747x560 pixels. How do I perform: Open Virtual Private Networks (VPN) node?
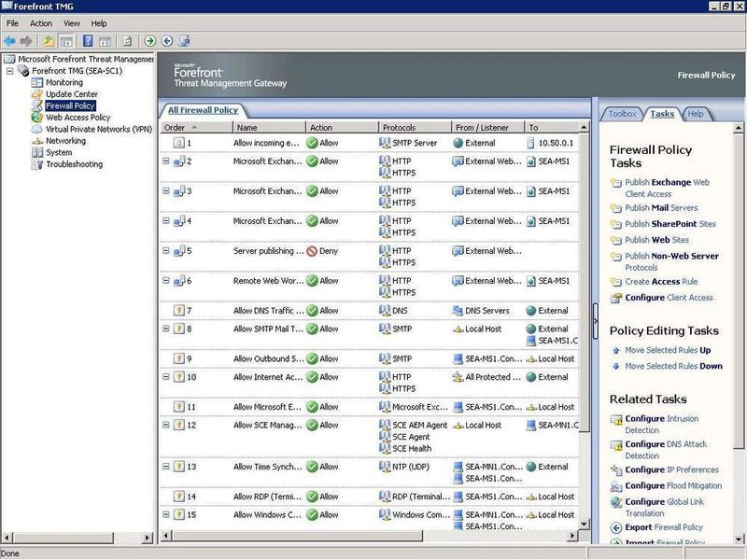(x=99, y=129)
